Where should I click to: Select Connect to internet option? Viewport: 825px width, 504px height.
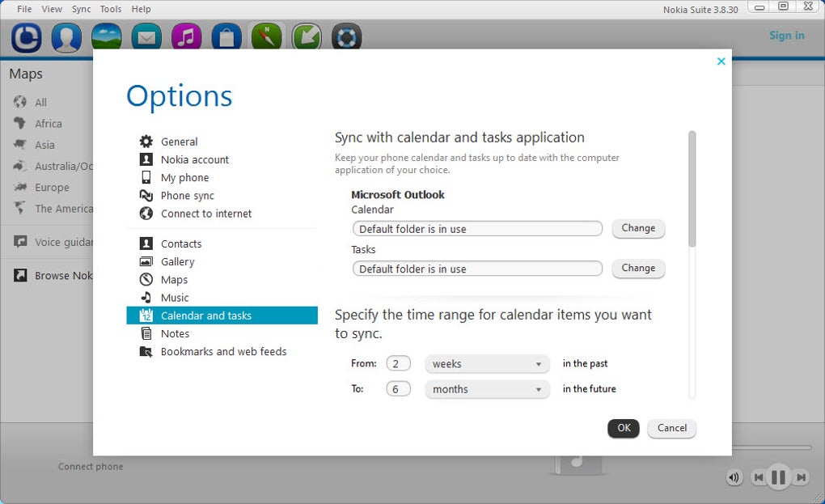tap(222, 213)
